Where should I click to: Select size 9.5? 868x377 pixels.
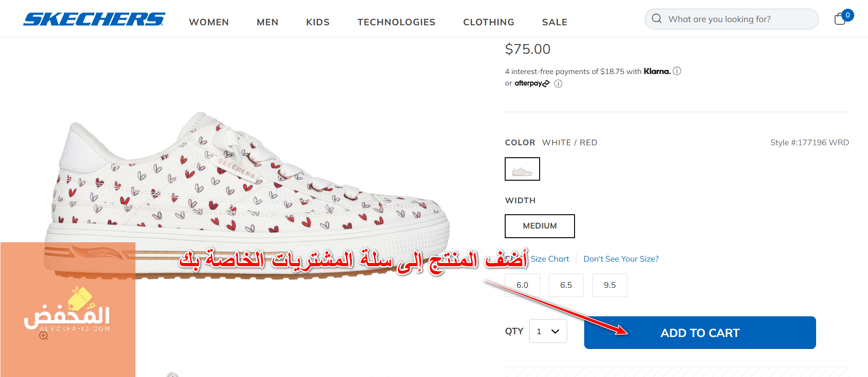point(609,285)
